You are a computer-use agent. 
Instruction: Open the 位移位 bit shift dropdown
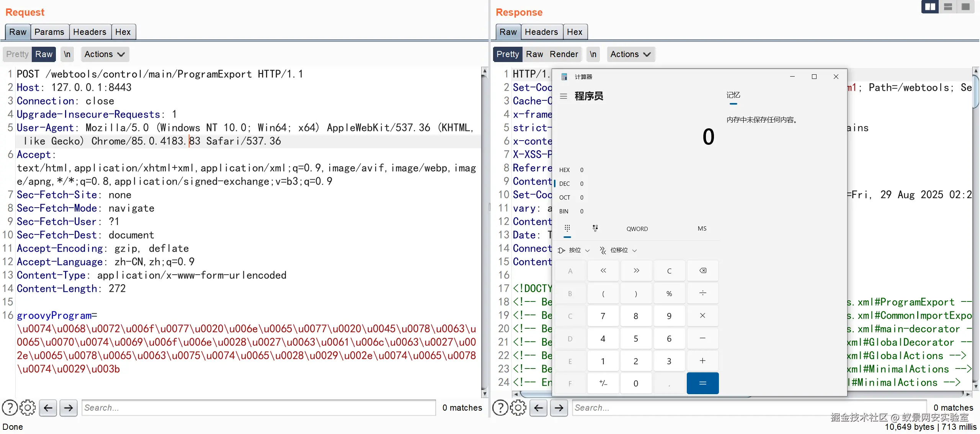(618, 250)
